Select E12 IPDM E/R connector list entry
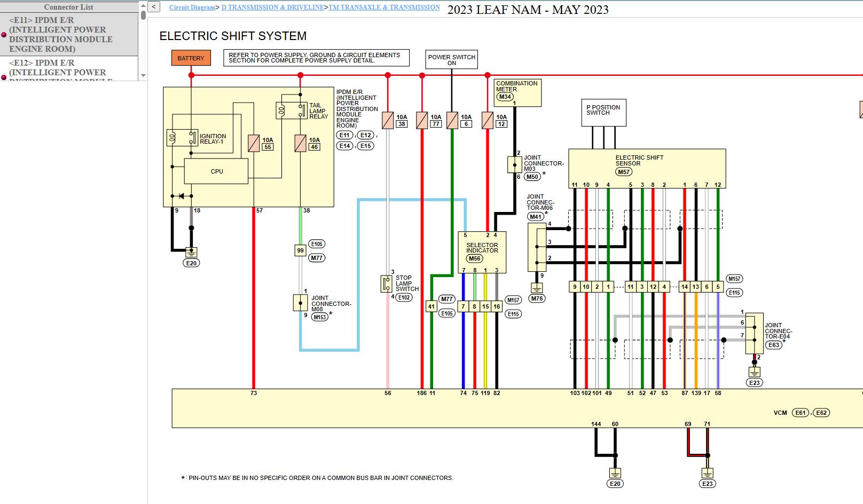The height and width of the screenshot is (504, 863). tap(69, 69)
